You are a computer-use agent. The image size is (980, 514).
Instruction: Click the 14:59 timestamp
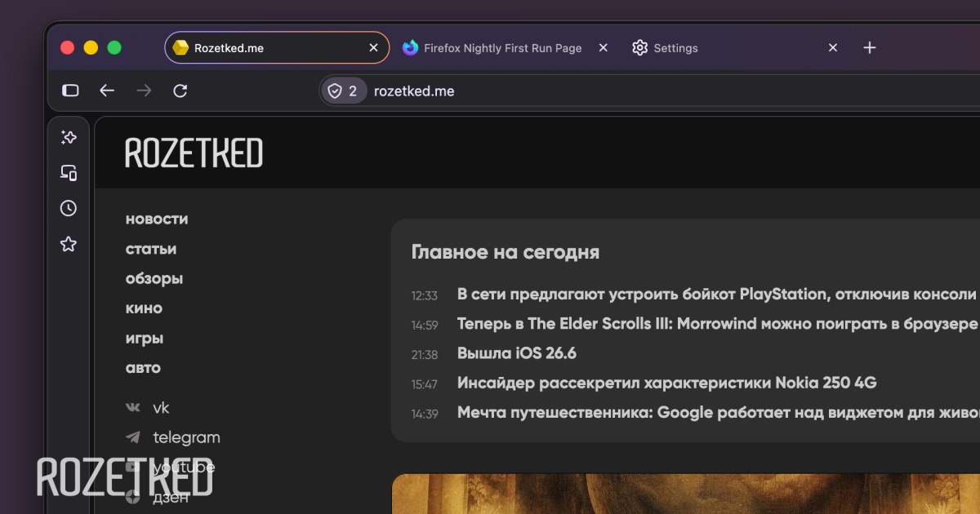click(x=425, y=325)
